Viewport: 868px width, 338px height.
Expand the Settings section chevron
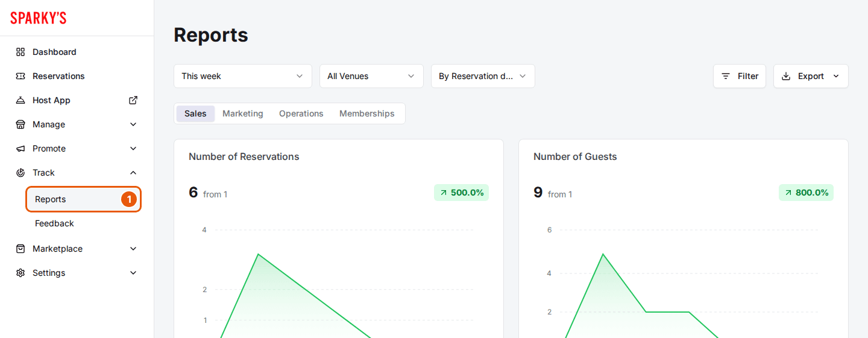tap(133, 273)
